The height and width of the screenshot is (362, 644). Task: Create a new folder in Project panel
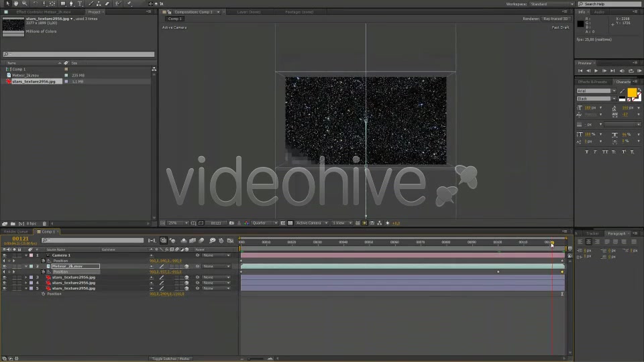point(13,224)
